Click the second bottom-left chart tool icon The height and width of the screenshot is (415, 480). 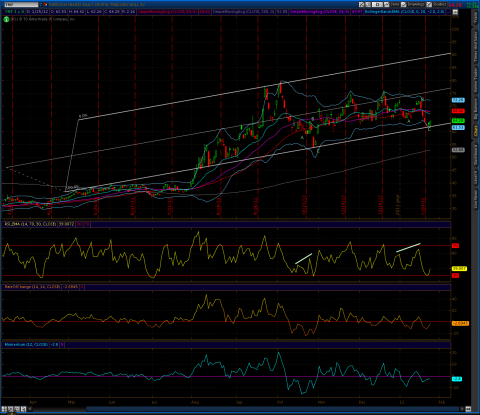(11, 409)
